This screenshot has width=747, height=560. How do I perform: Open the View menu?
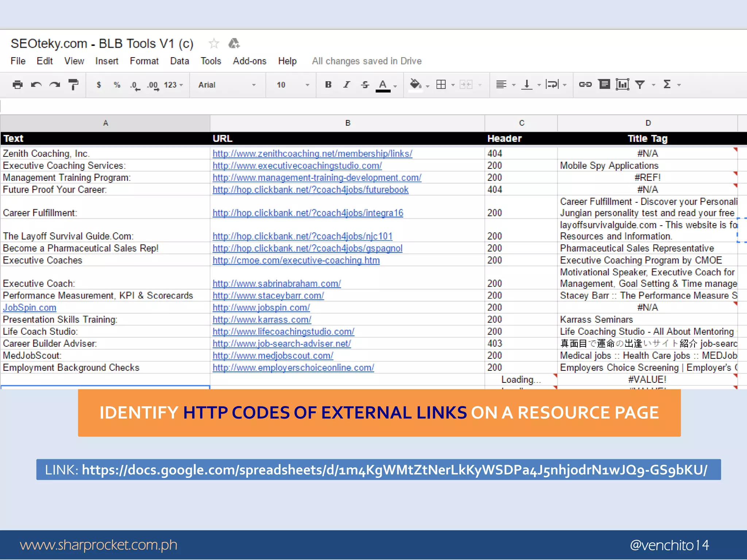pos(74,61)
